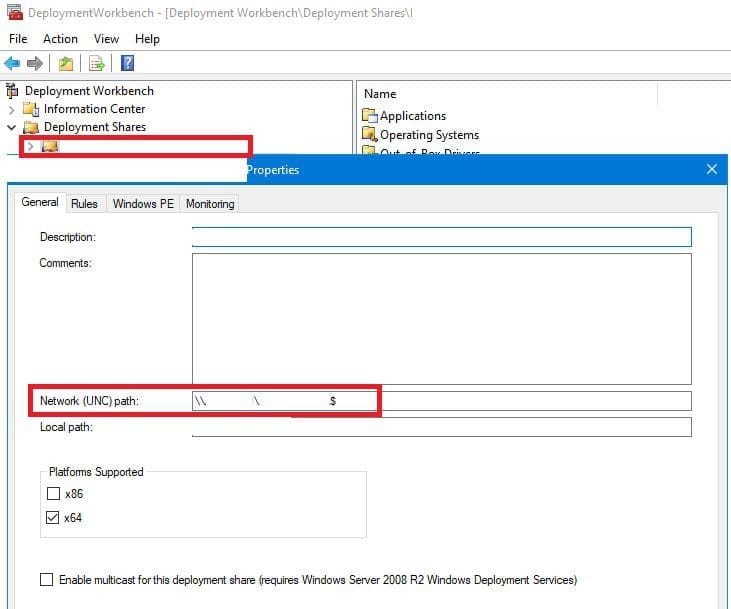The width and height of the screenshot is (731, 609).
Task: Open help using the question mark toolbar icon
Action: pos(127,63)
